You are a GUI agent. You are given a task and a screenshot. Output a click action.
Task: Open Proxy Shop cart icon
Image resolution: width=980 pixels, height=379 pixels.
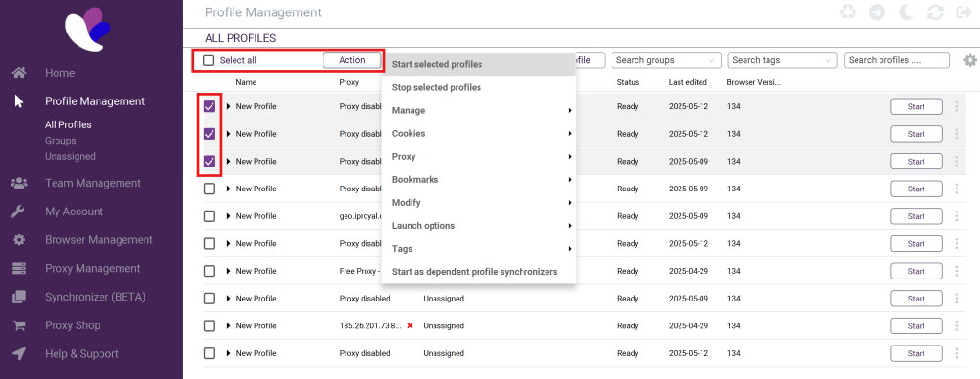point(19,325)
